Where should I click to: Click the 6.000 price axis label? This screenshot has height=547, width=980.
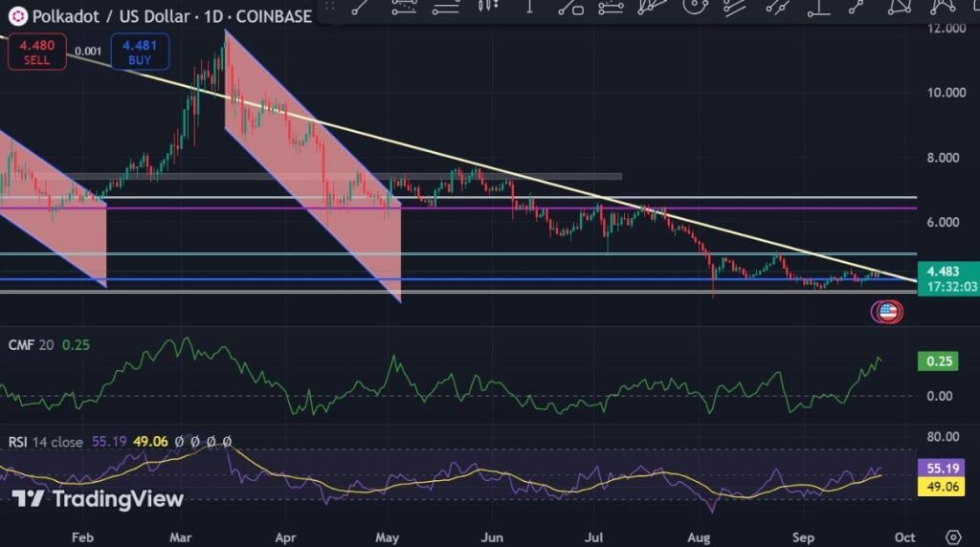click(943, 222)
